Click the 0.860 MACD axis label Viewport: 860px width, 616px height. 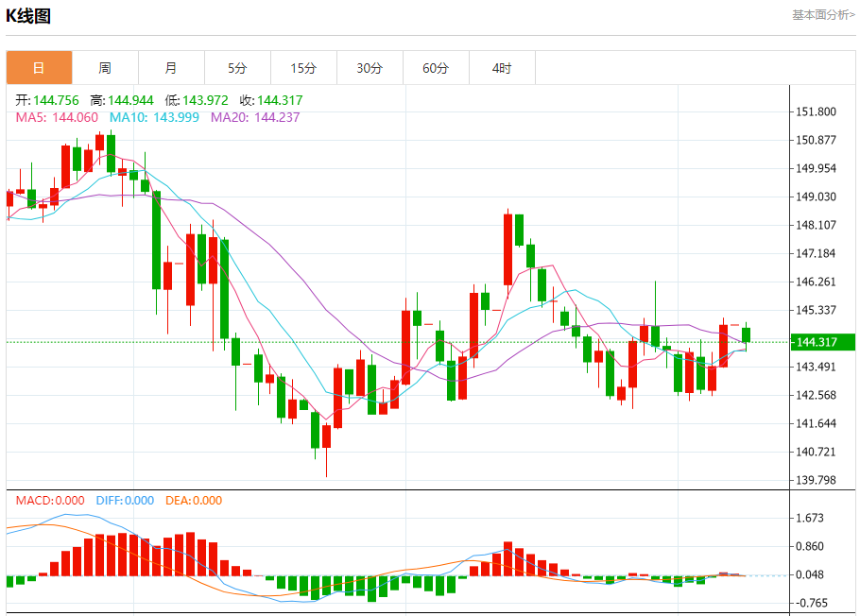tap(810, 546)
